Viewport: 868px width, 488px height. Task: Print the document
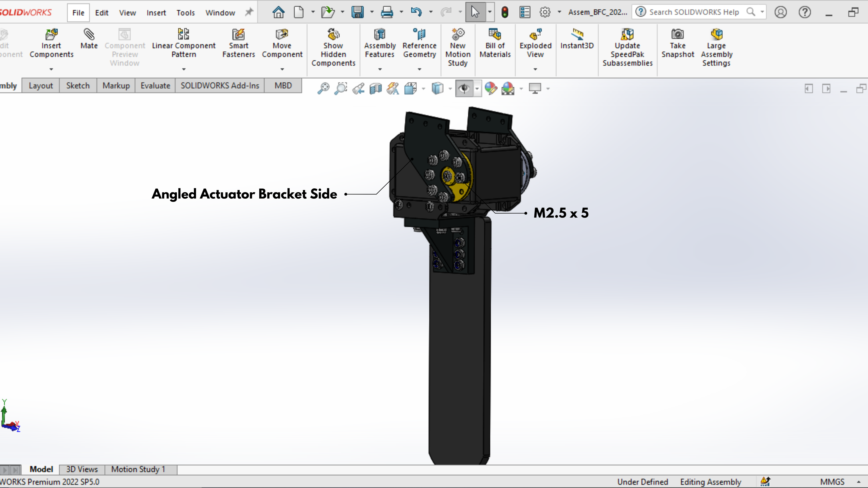pyautogui.click(x=387, y=12)
